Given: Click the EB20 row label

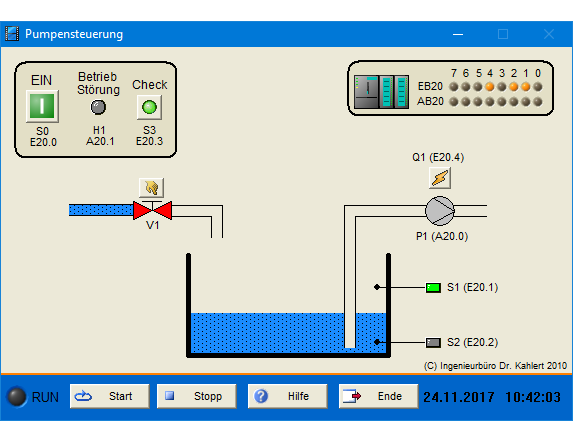Looking at the screenshot, I should coord(430,87).
